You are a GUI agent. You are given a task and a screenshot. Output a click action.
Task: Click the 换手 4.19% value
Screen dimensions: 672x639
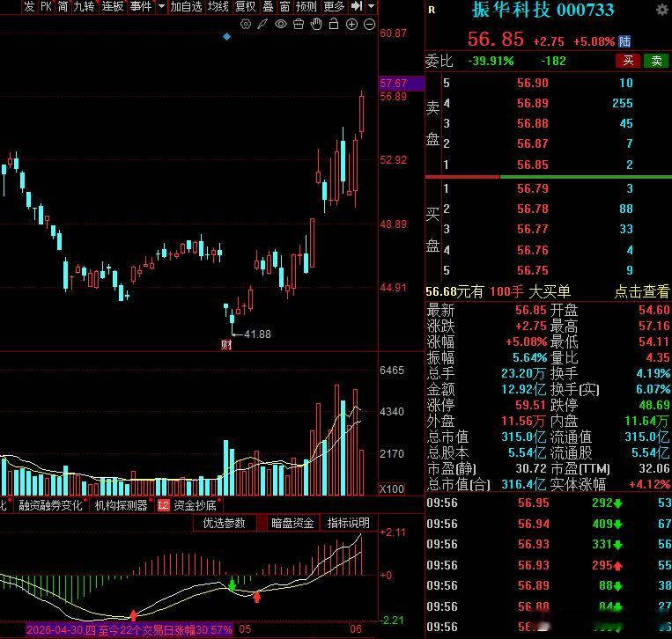click(x=654, y=373)
